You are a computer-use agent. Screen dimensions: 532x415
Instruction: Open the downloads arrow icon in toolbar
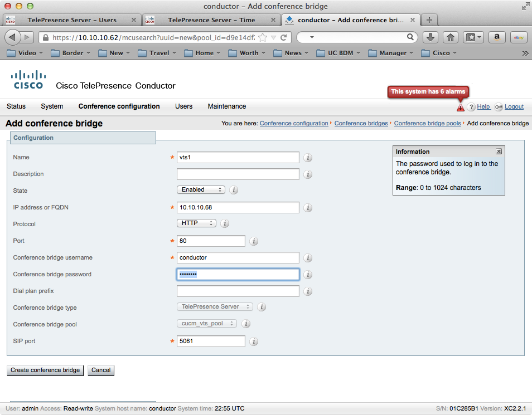coord(430,37)
